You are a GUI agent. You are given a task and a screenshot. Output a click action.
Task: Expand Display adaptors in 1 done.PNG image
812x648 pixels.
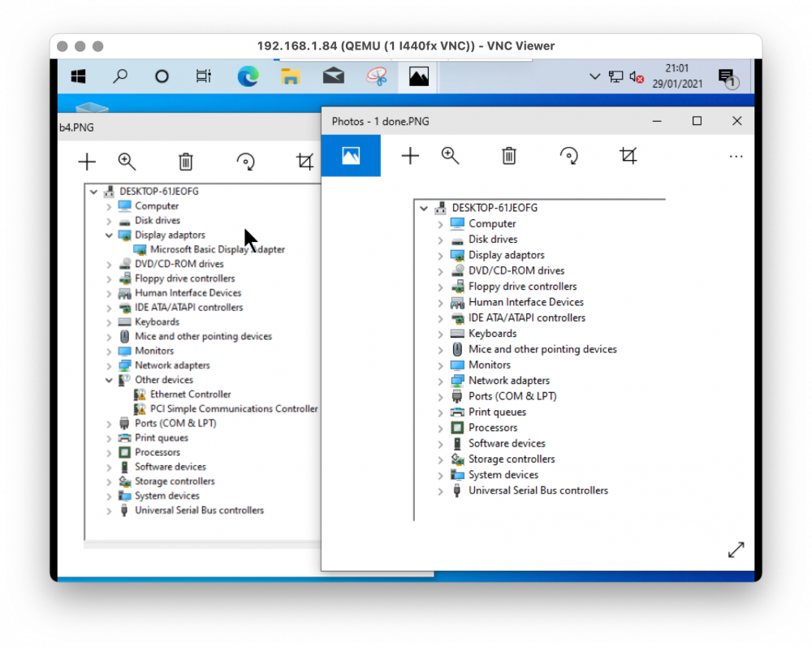440,256
